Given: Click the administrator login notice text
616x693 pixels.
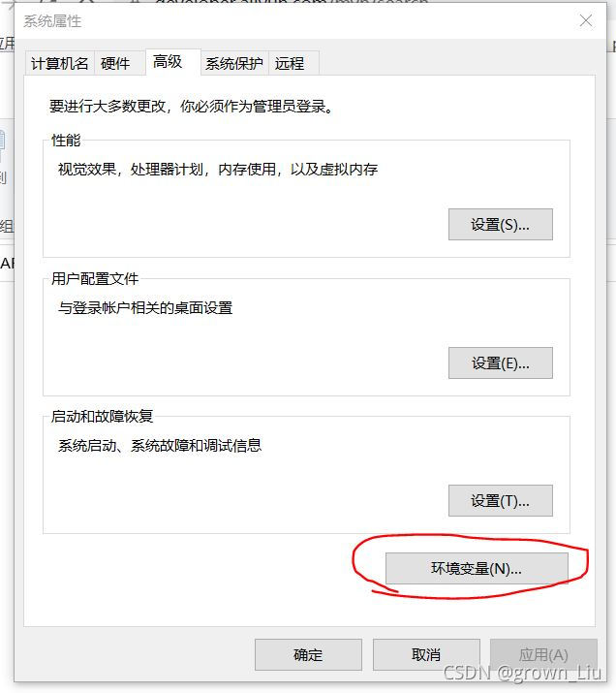Looking at the screenshot, I should pyautogui.click(x=191, y=106).
